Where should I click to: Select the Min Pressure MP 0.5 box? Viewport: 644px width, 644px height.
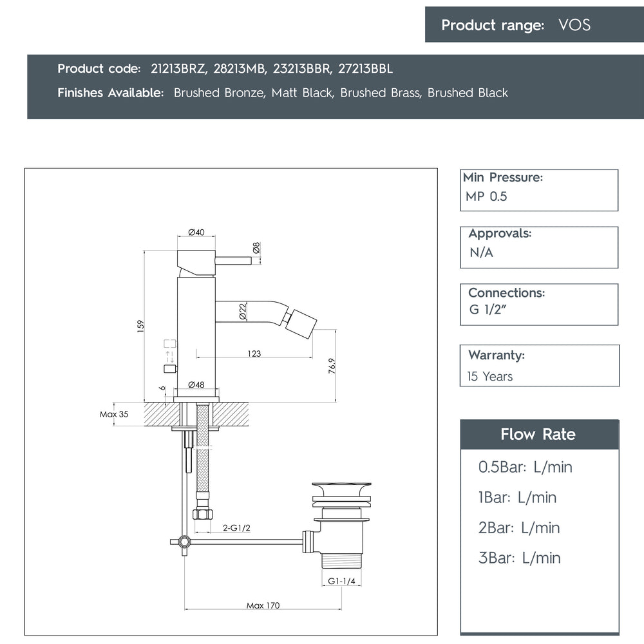point(538,189)
